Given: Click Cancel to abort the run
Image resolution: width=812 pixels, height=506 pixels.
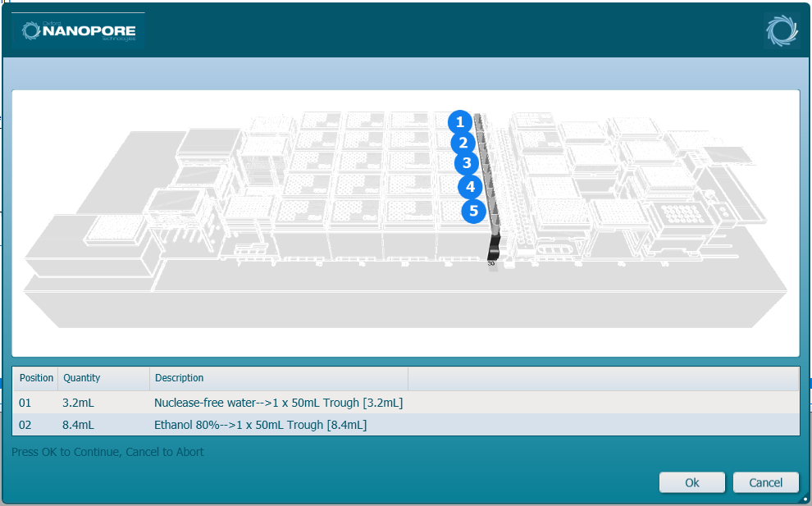Looking at the screenshot, I should point(766,483).
